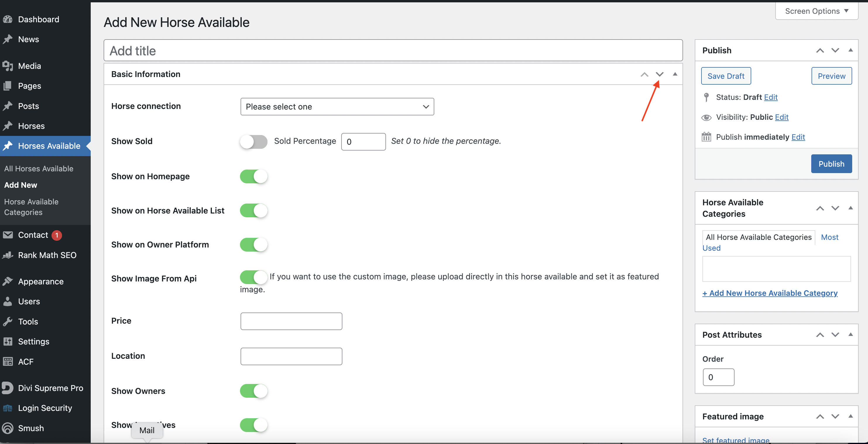Click the Divi Supreme Pro icon
Screen dimensions: 868x444
[x=8, y=388]
